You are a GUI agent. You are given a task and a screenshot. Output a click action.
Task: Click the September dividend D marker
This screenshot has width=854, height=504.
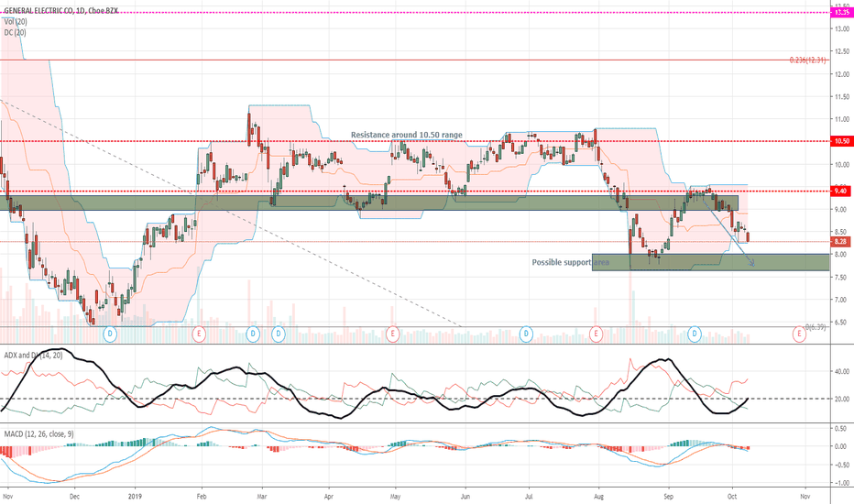695,334
